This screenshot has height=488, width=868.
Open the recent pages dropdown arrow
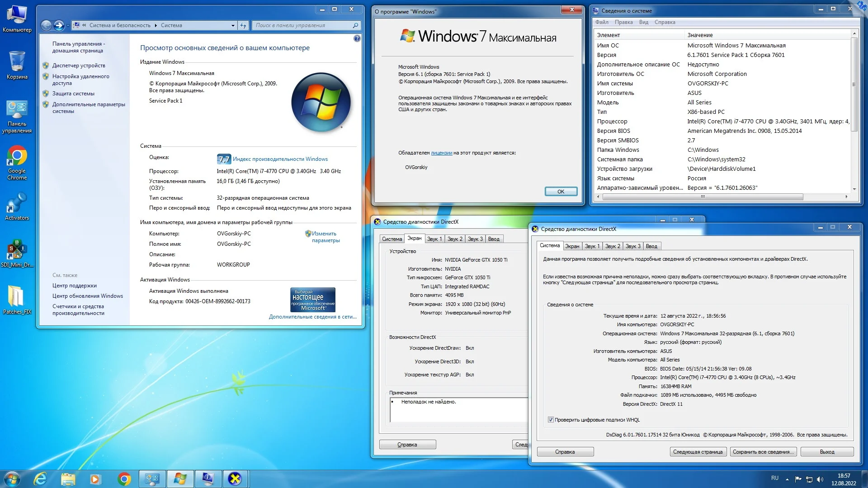click(x=68, y=25)
